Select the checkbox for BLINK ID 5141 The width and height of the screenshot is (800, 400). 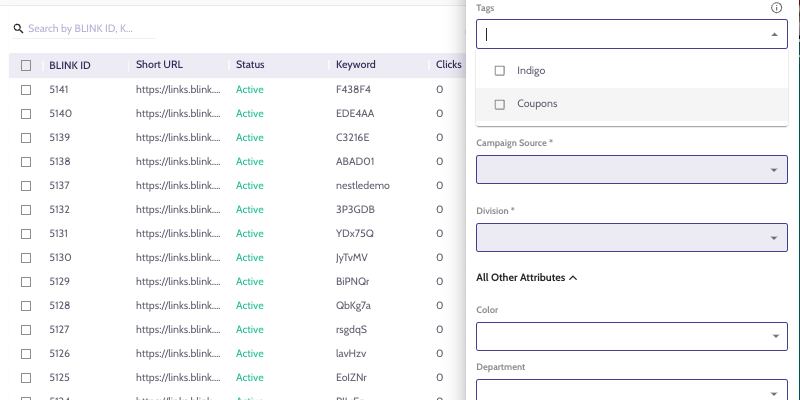26,90
